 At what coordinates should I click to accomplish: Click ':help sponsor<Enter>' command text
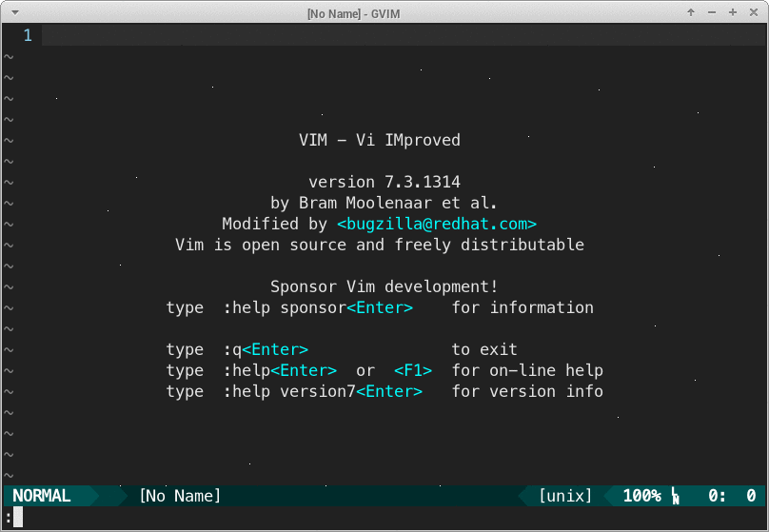318,308
